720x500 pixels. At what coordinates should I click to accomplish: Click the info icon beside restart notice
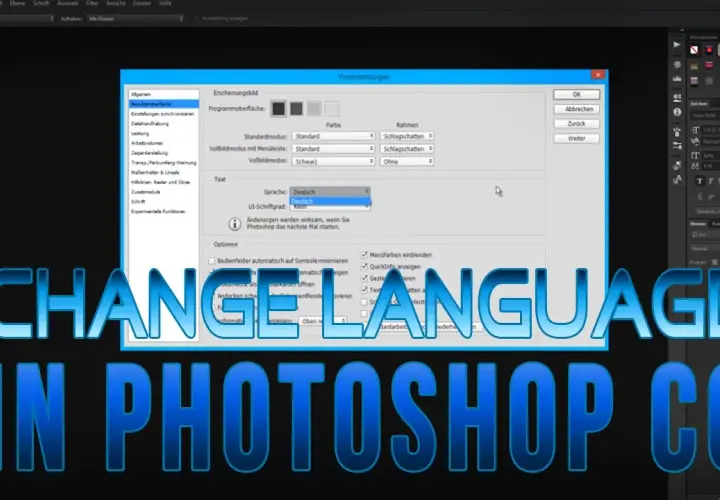235,224
